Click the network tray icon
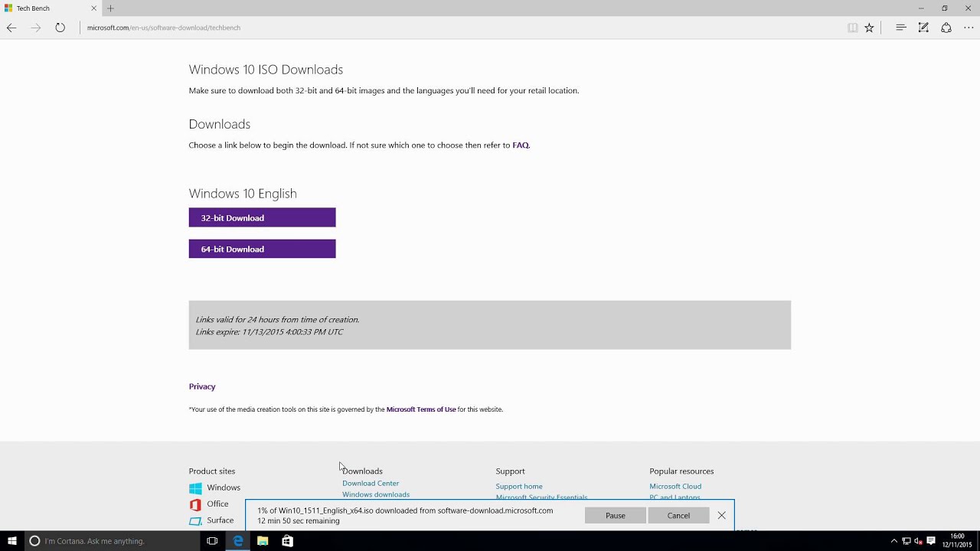 click(906, 541)
